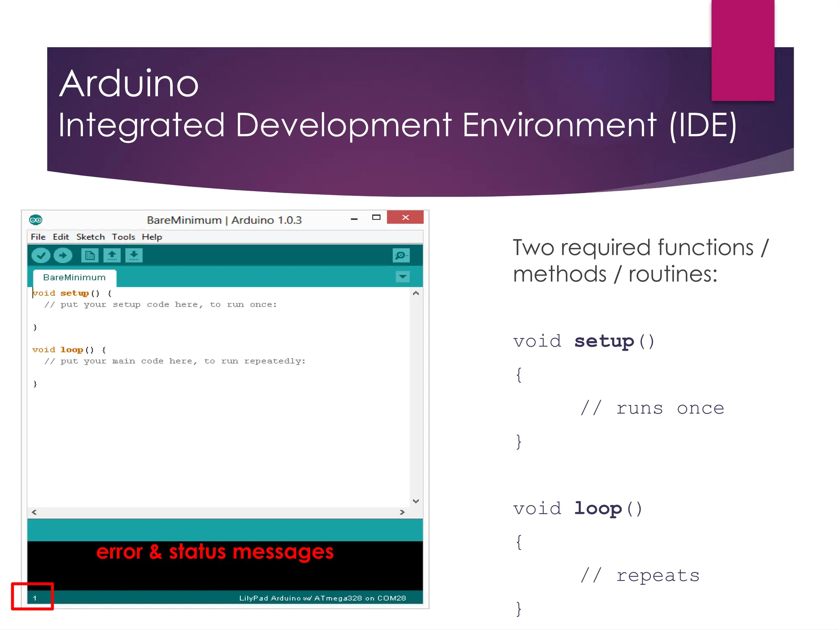The width and height of the screenshot is (840, 630).
Task: Select the BareMinimum sketch tab
Action: [74, 278]
